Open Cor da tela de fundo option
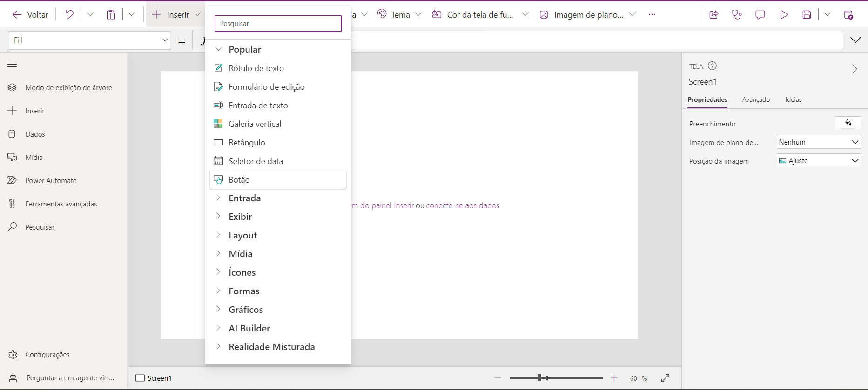This screenshot has width=868, height=390. (x=480, y=14)
